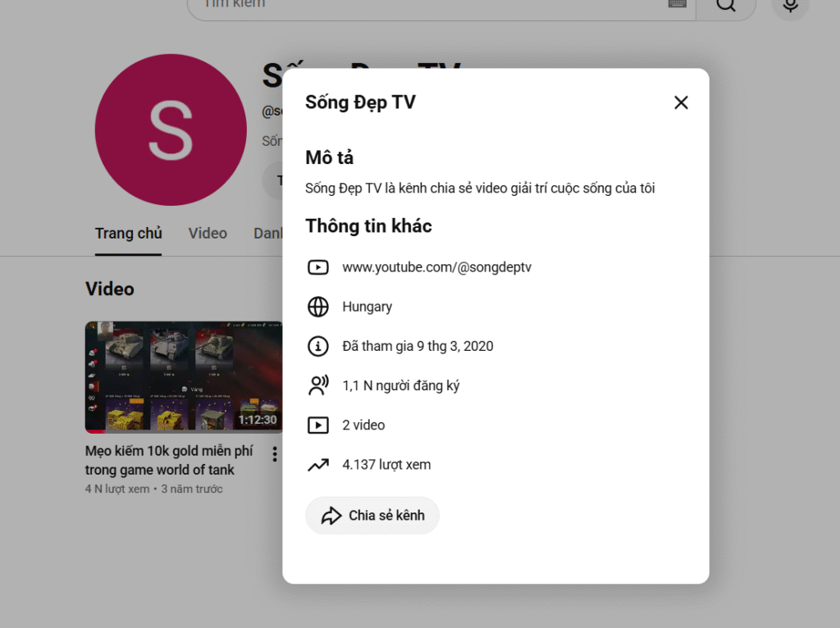Viewport: 840px width, 628px height.
Task: Select the Đã tham gia 9 thg 3, 2020 text
Action: 418,346
